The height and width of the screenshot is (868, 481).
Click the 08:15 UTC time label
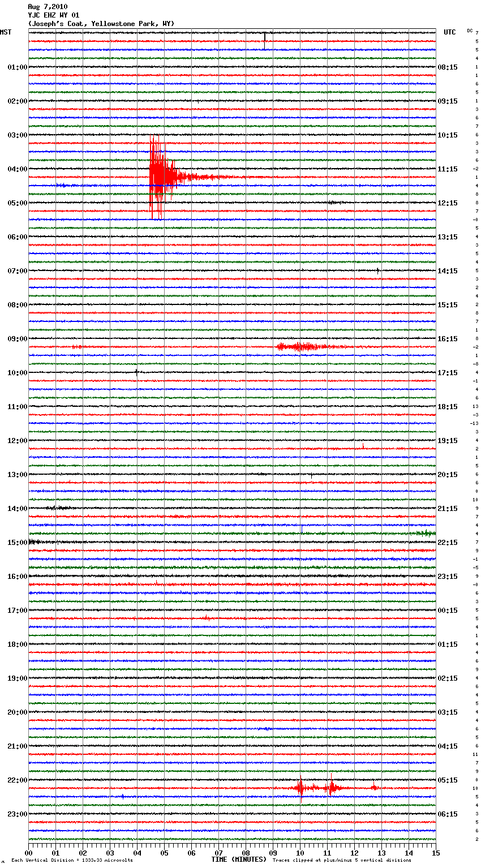(448, 67)
